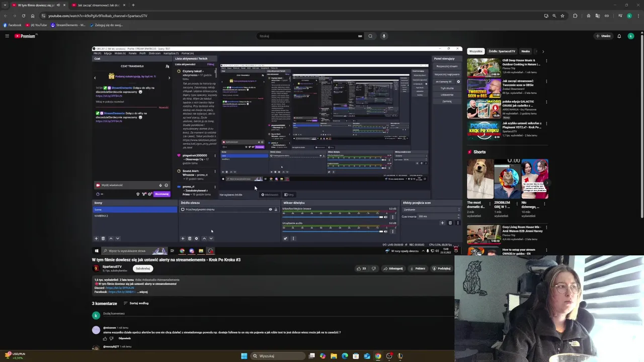Screen dimensions: 644x362
Task: Open the YouTube guide hamburger menu
Action: [x=7, y=36]
